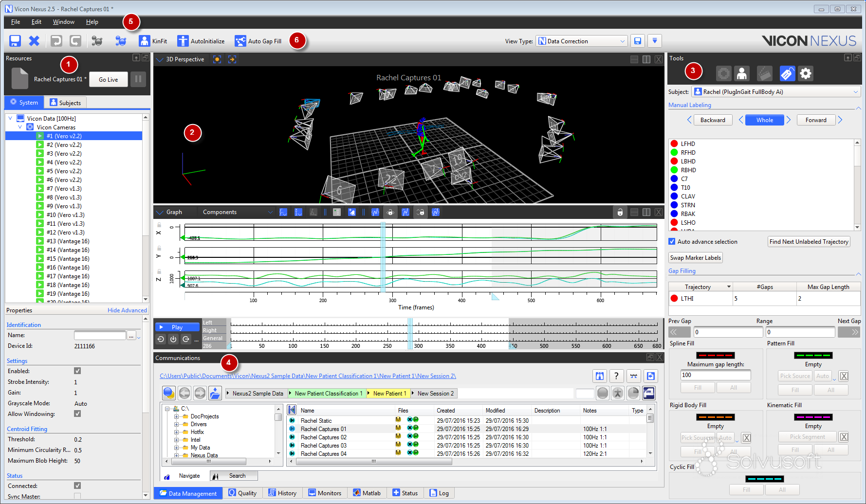The height and width of the screenshot is (504, 866).
Task: Toggle Auto advance selection checkbox
Action: coord(672,242)
